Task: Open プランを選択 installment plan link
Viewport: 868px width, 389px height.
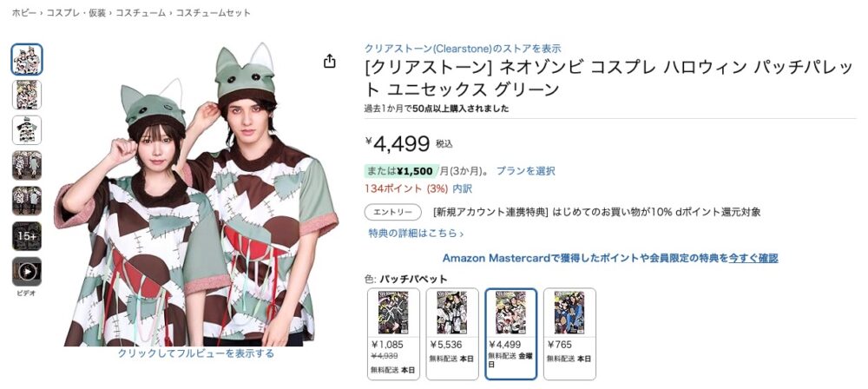Action: coord(525,171)
